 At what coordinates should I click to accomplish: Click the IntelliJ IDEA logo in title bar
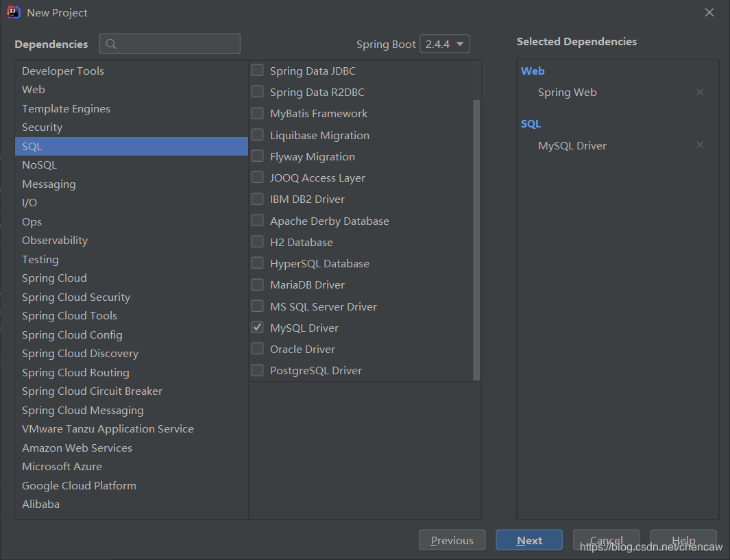click(x=14, y=12)
